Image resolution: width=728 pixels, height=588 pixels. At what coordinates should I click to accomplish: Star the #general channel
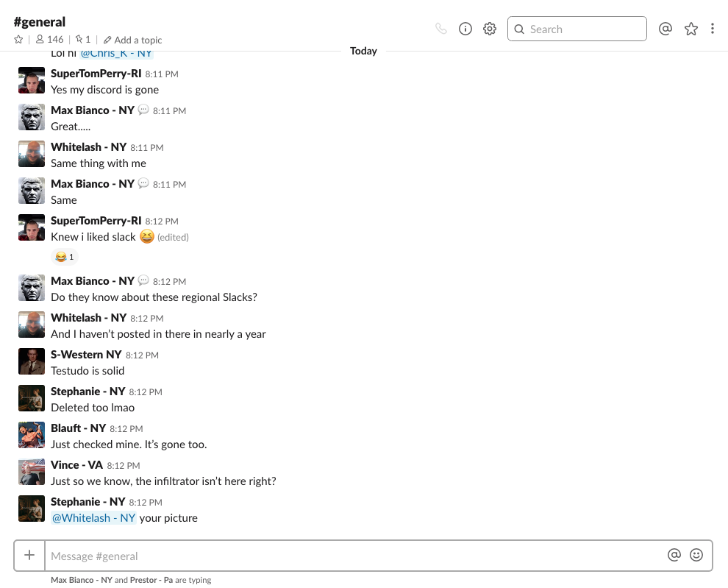tap(18, 40)
